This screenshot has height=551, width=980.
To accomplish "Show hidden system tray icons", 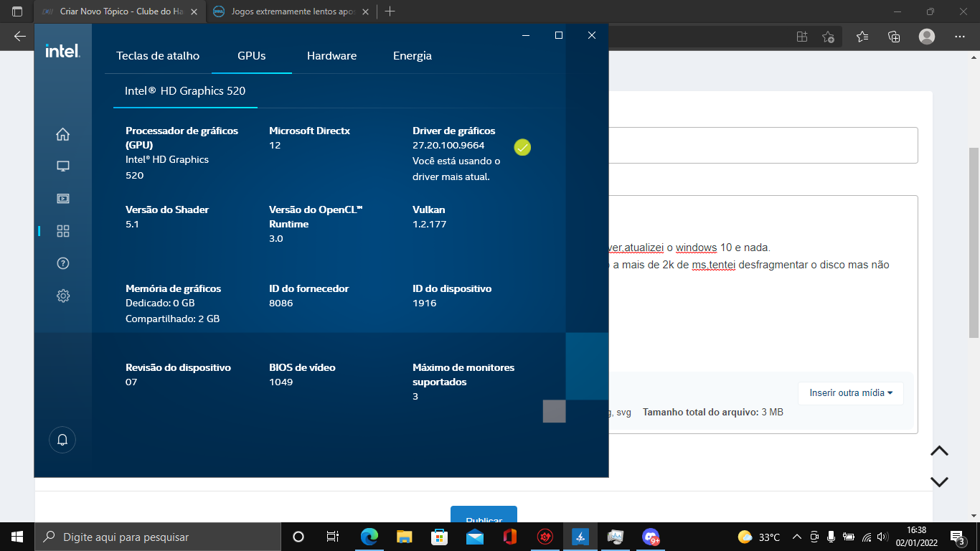I will tap(797, 537).
